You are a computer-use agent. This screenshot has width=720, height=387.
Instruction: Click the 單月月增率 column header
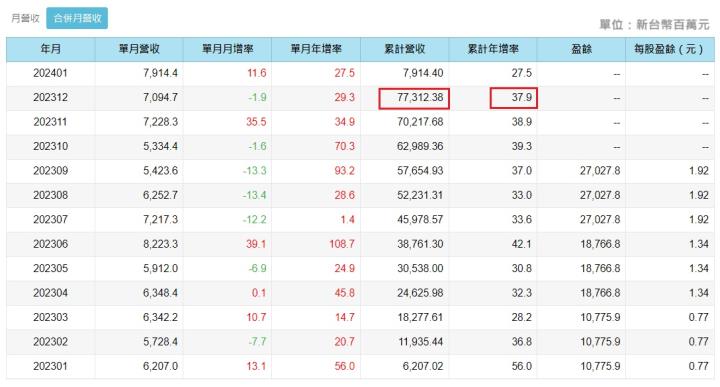(x=227, y=49)
